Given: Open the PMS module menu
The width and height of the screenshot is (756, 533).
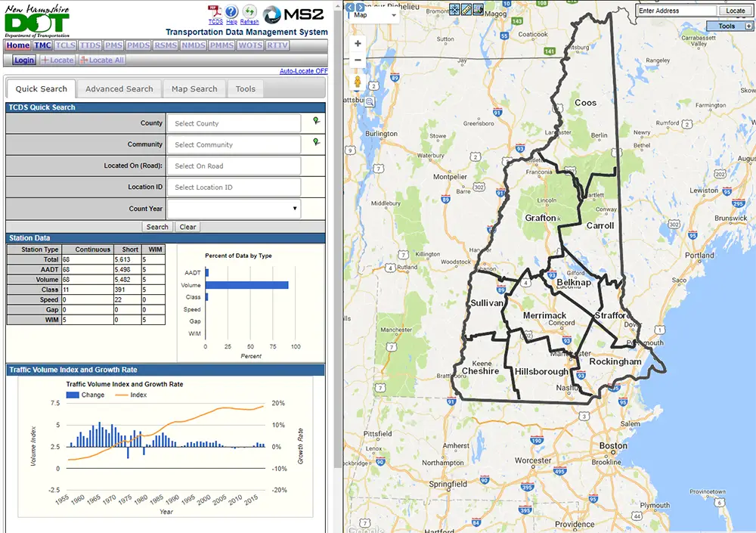Looking at the screenshot, I should click(113, 45).
